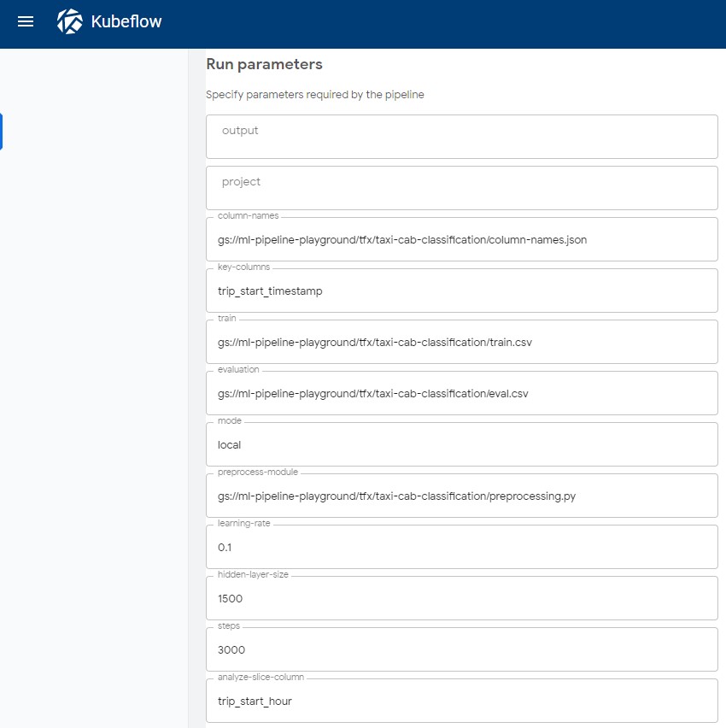Select 'Specify parameters required by the pipeline' text
Image resolution: width=726 pixels, height=728 pixels.
pos(314,95)
